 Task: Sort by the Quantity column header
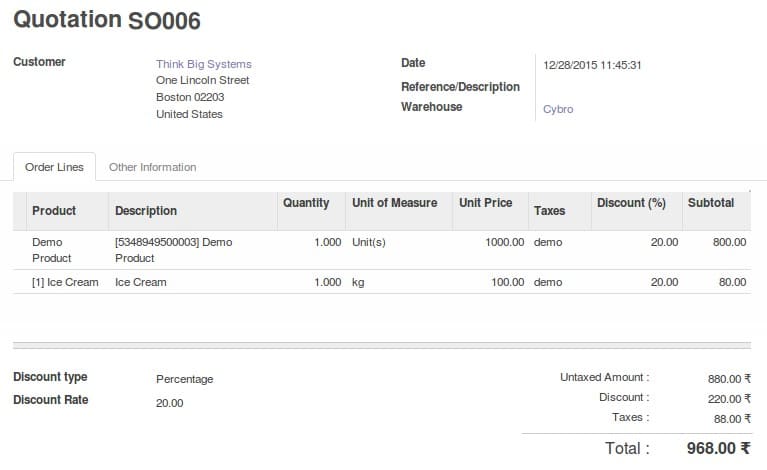pyautogui.click(x=306, y=203)
